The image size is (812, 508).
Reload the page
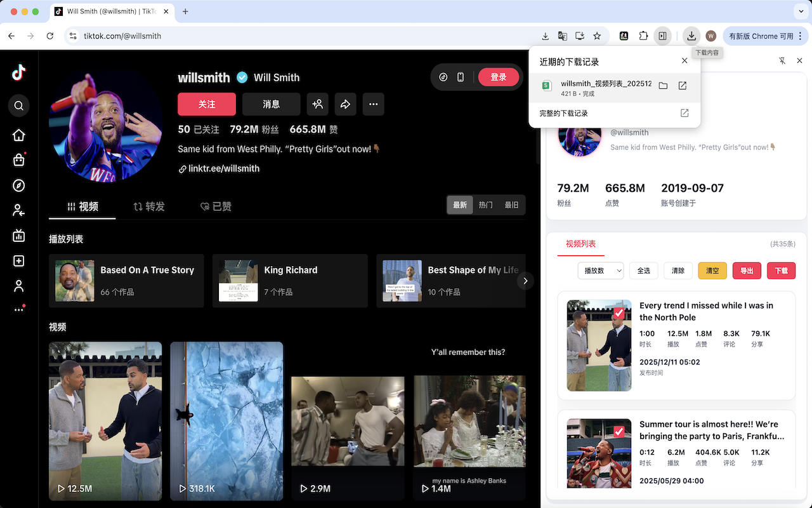[x=50, y=36]
